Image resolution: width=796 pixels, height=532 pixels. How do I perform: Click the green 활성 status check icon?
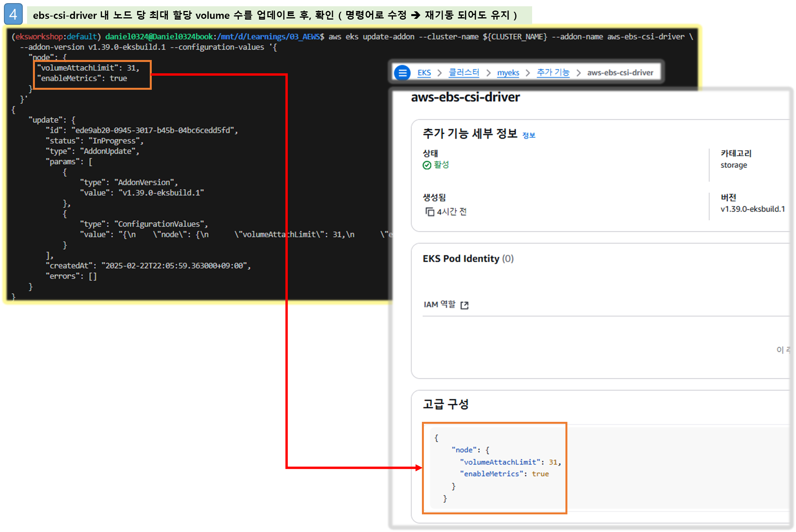click(427, 165)
